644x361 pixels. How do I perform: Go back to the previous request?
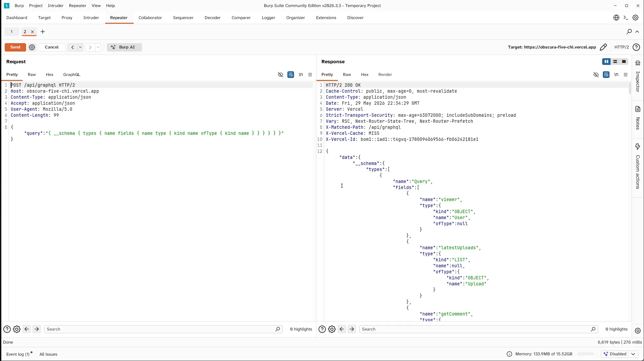coord(72,47)
